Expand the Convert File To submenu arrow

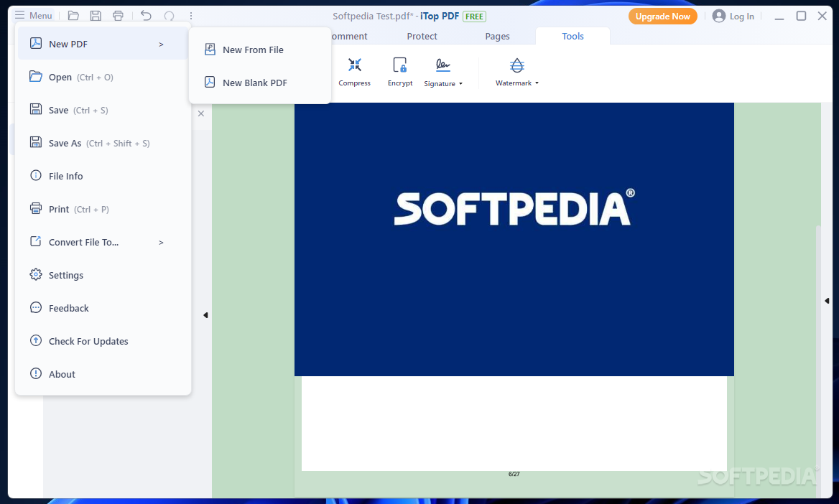(x=161, y=243)
